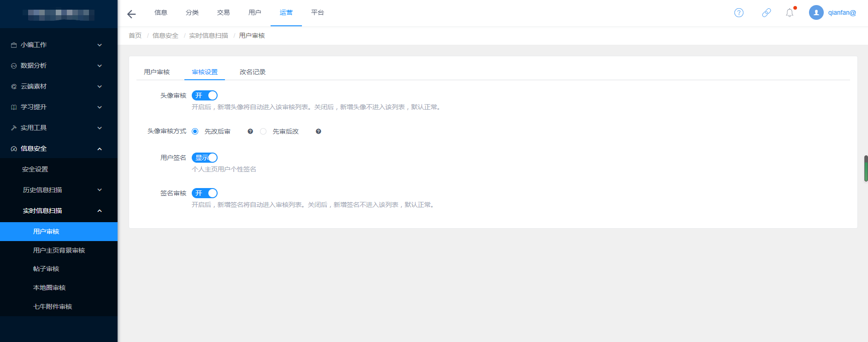This screenshot has width=868, height=342.
Task: Go to 首页 breadcrumb link
Action: pyautogui.click(x=135, y=35)
